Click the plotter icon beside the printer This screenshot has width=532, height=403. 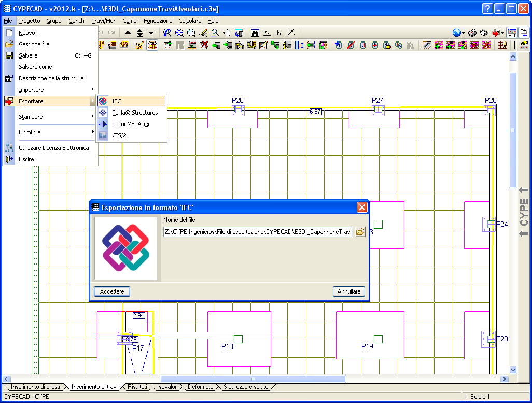(484, 33)
